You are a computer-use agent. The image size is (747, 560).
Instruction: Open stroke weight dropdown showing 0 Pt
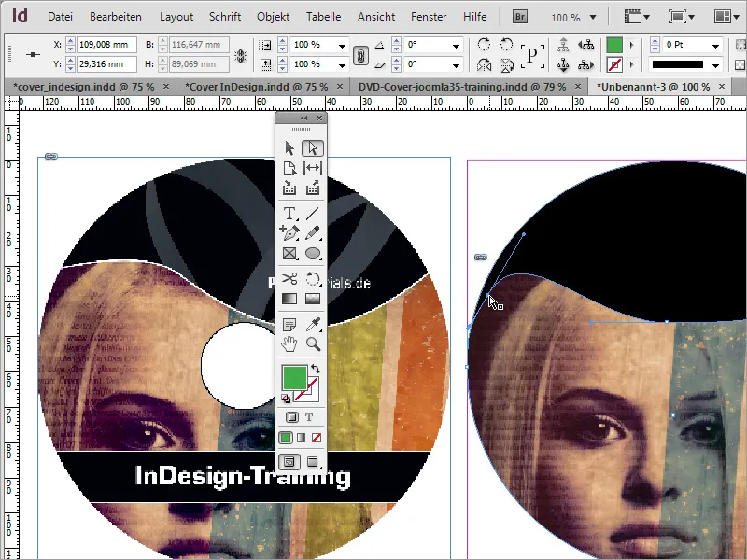pyautogui.click(x=715, y=46)
